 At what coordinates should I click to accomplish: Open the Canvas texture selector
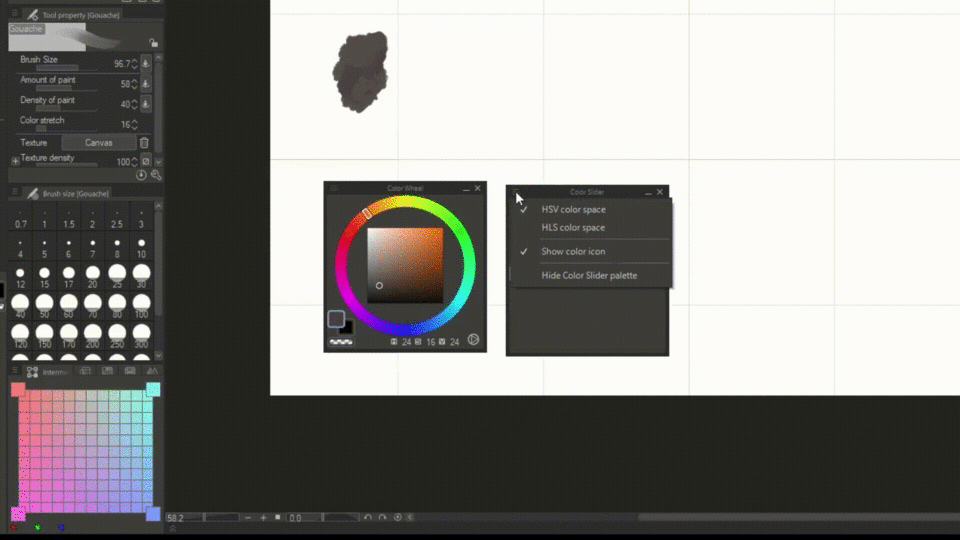pyautogui.click(x=99, y=143)
